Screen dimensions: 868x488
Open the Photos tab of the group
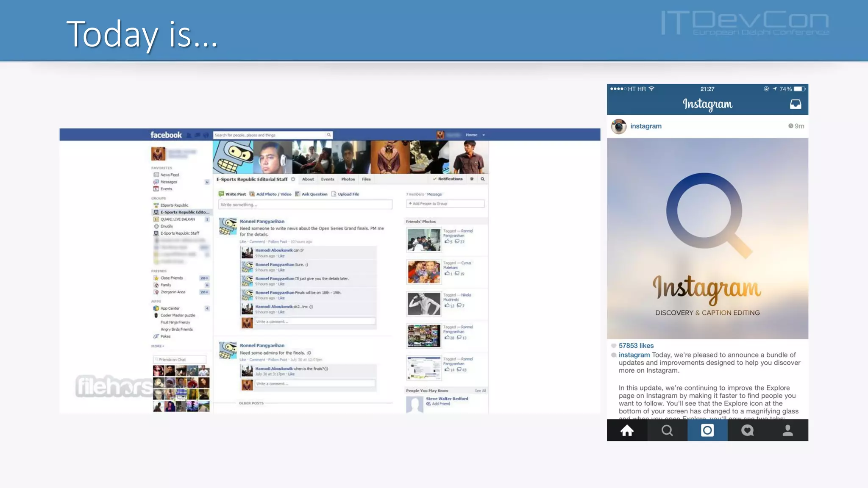[x=348, y=179]
